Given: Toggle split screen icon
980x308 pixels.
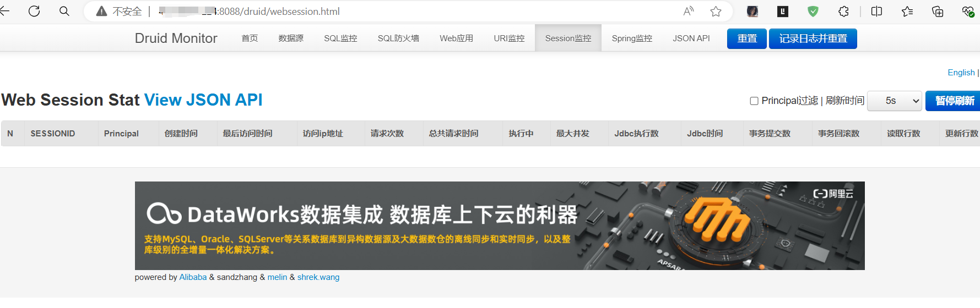Looking at the screenshot, I should [877, 11].
